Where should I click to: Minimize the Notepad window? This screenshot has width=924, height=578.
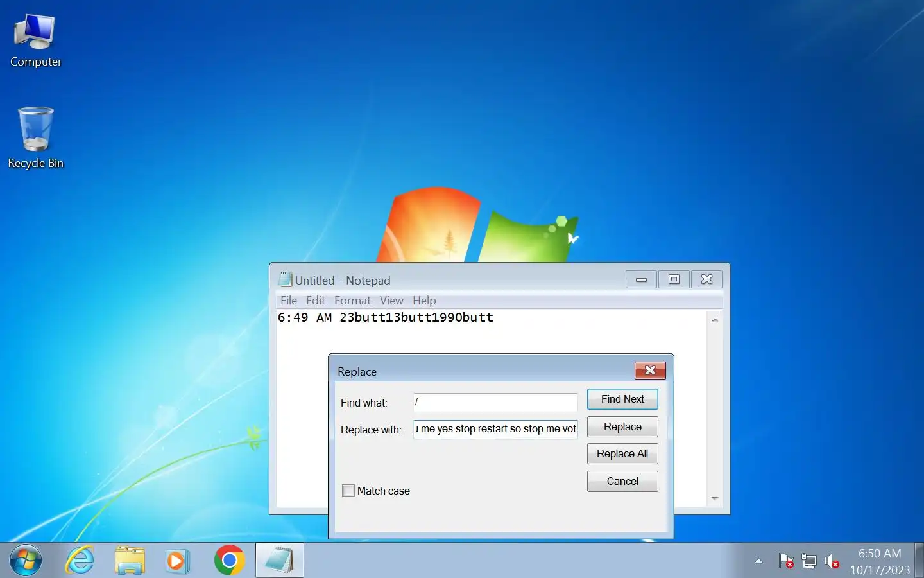(641, 279)
